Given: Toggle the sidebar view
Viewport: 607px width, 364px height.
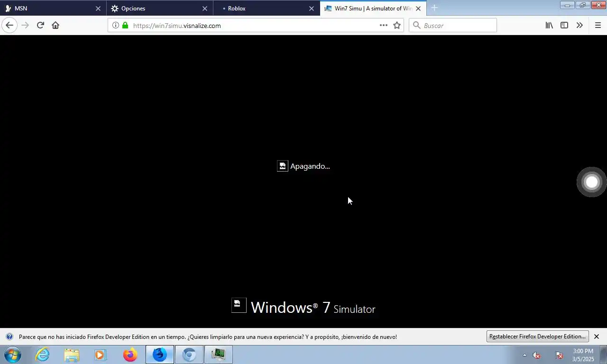Looking at the screenshot, I should point(564,25).
